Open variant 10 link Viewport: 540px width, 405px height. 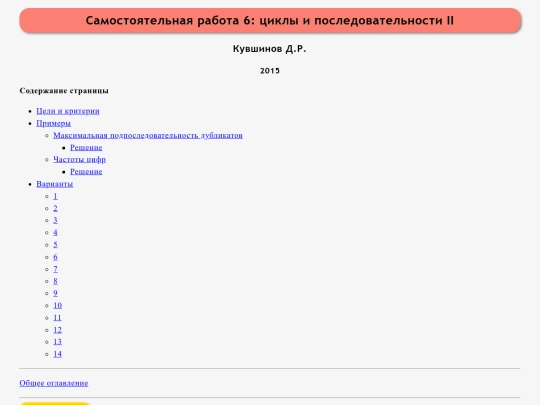[x=58, y=305]
